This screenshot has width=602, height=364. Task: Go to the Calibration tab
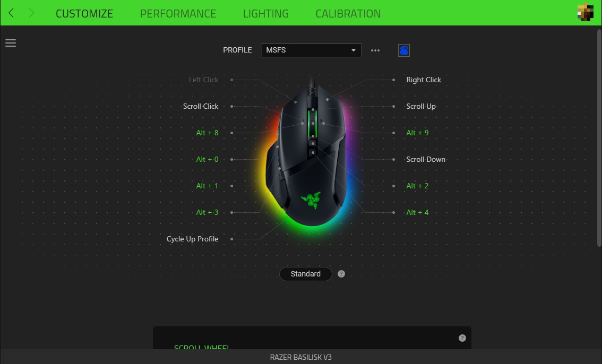pos(348,13)
